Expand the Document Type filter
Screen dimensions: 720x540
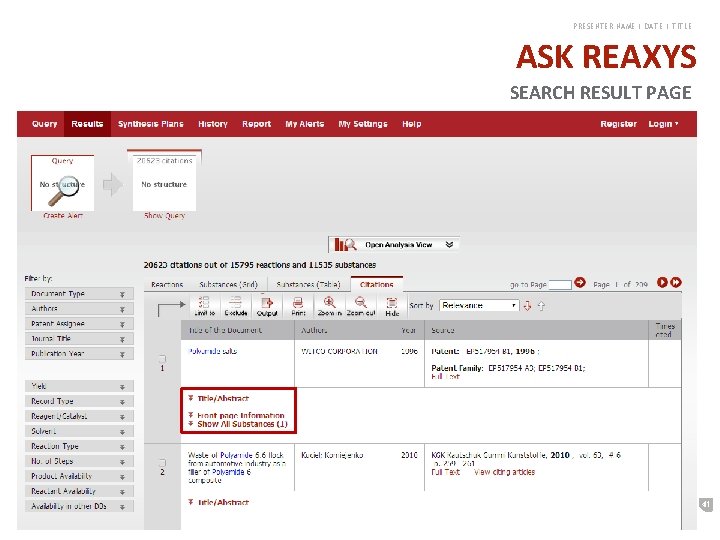click(79, 294)
